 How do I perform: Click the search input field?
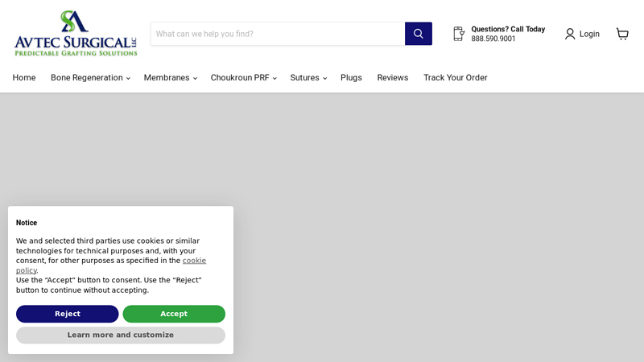point(278,34)
